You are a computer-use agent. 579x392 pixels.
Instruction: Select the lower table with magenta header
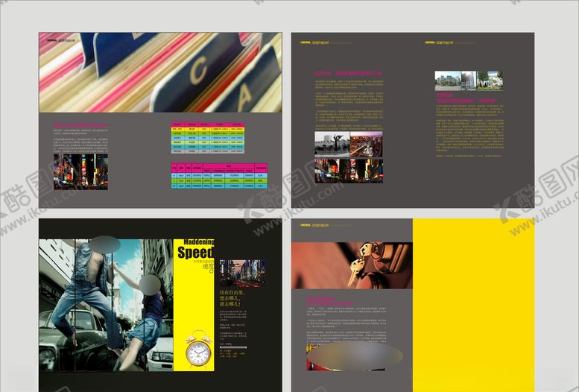coord(218,177)
